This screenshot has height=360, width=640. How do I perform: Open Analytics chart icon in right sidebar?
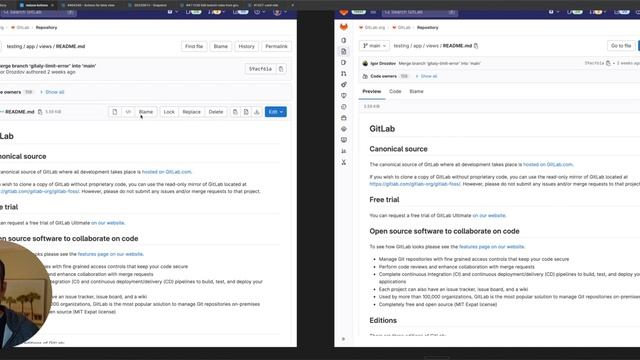tap(344, 151)
